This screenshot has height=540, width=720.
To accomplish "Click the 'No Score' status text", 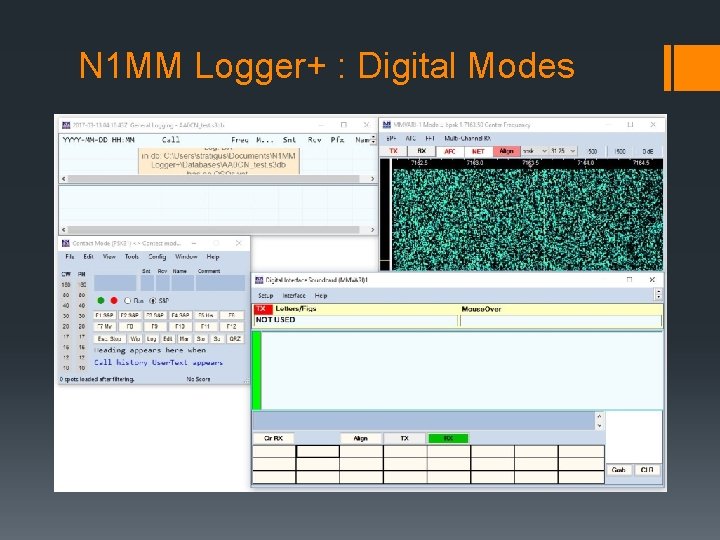I will point(198,379).
